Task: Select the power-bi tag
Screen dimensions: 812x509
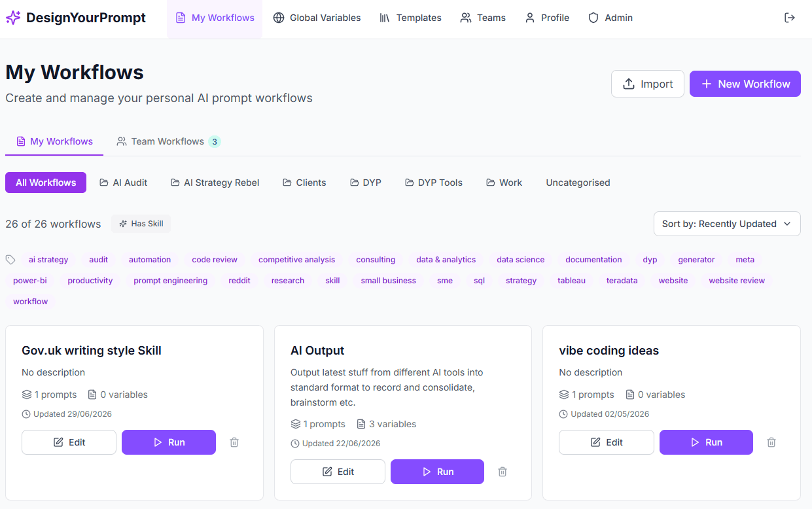Action: (30, 281)
